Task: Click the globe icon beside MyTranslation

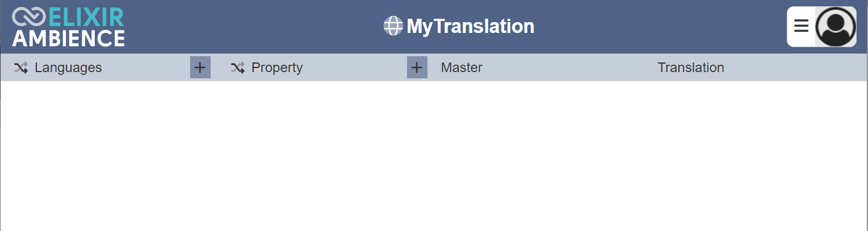Action: coord(393,26)
